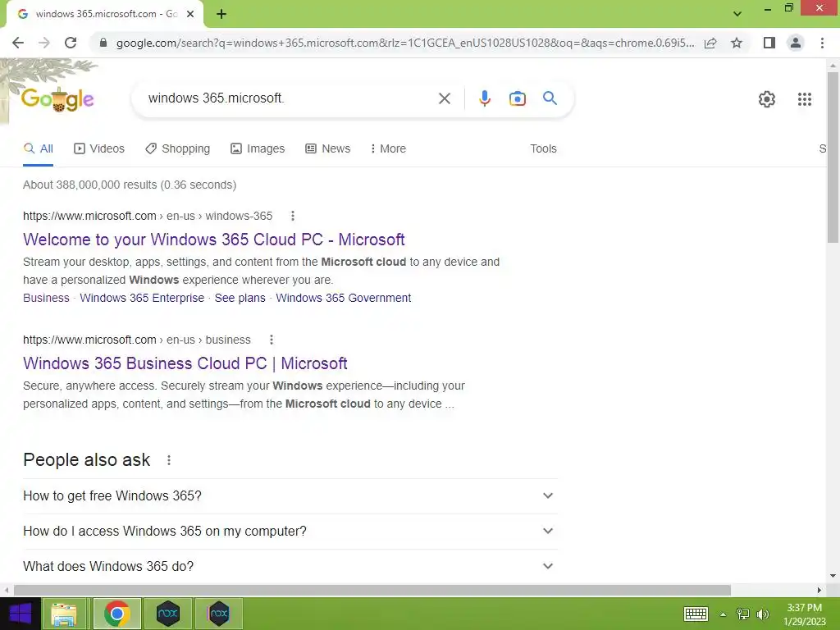
Task: Close the windows 365.microsoft.com tab
Action: (190, 14)
